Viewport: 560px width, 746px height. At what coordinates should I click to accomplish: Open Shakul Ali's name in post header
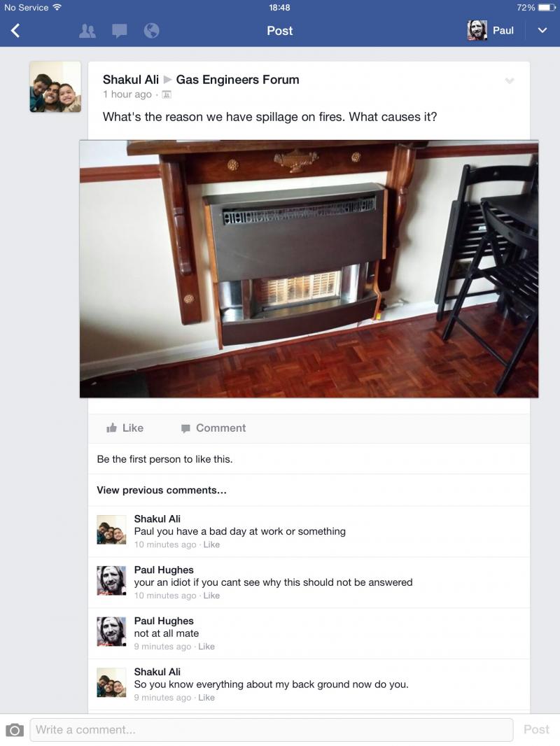point(131,80)
